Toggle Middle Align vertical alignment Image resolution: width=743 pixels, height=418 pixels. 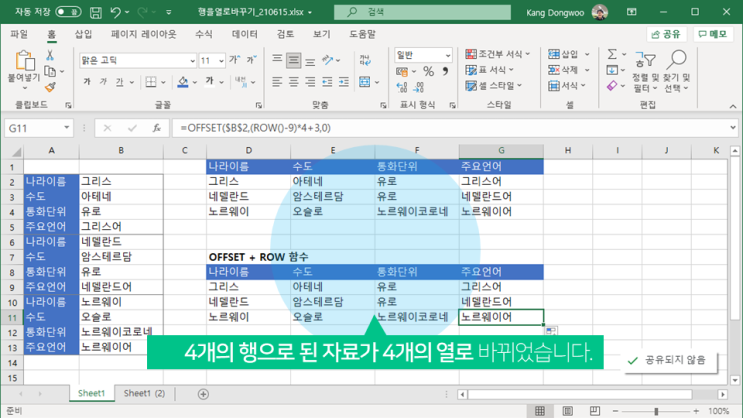tap(294, 60)
